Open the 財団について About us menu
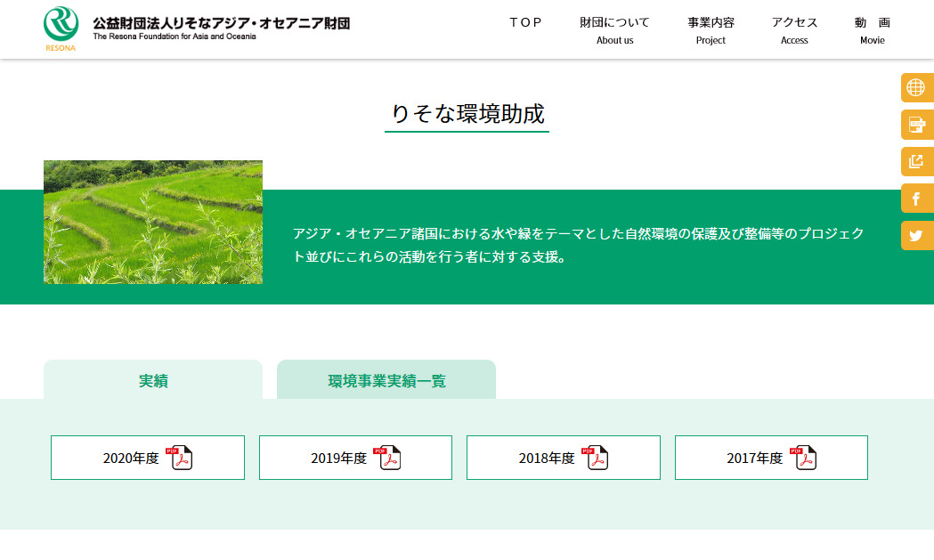The image size is (934, 560). (x=615, y=29)
